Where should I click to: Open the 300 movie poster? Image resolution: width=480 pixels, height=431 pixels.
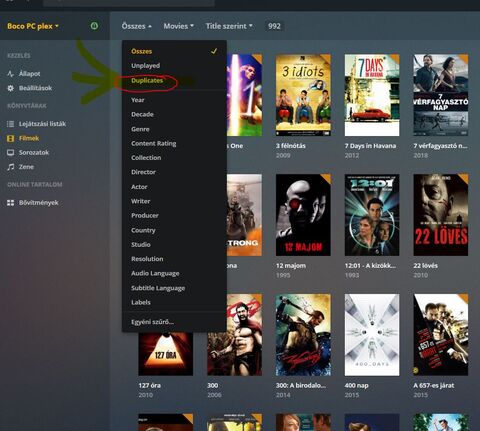click(x=234, y=335)
